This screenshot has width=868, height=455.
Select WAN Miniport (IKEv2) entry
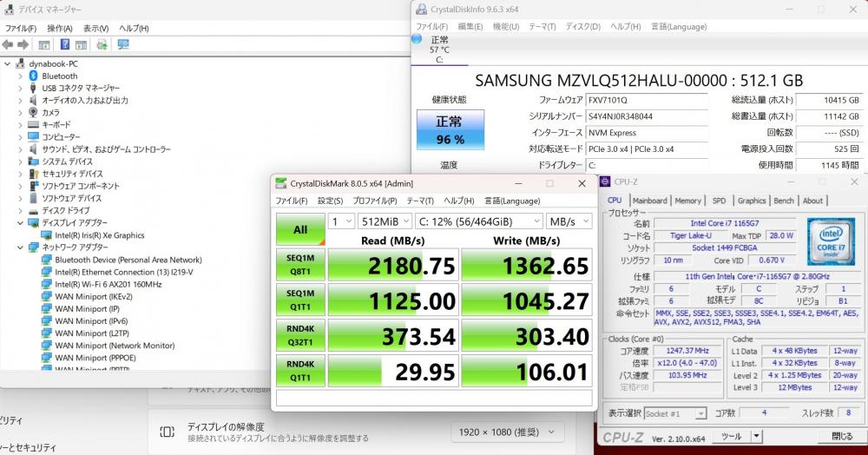pos(93,297)
